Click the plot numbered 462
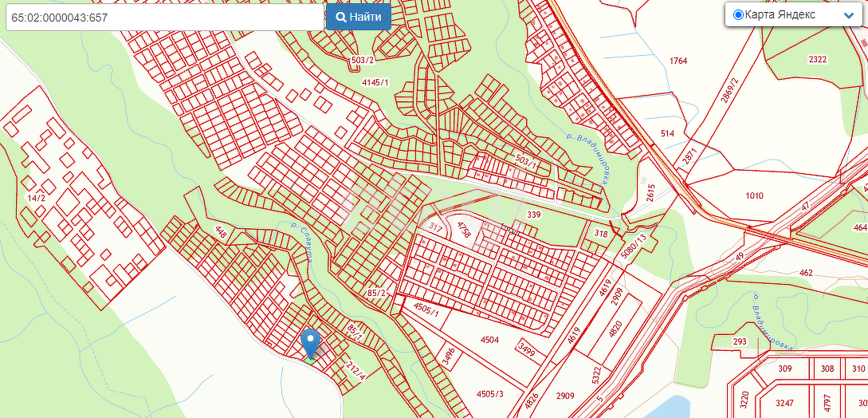This screenshot has width=868, height=418. pyautogui.click(x=805, y=274)
